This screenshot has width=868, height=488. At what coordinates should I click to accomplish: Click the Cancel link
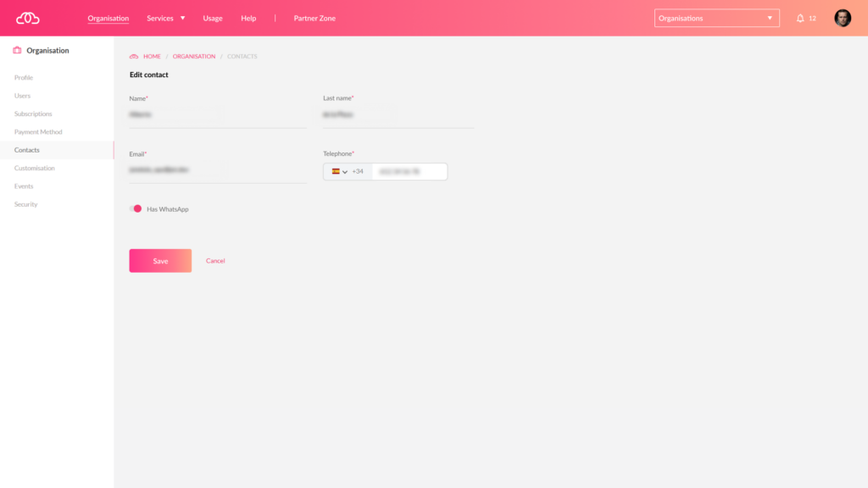[215, 261]
